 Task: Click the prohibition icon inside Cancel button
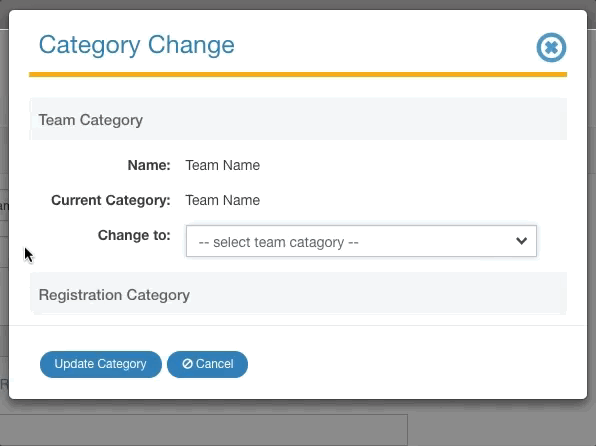(187, 364)
